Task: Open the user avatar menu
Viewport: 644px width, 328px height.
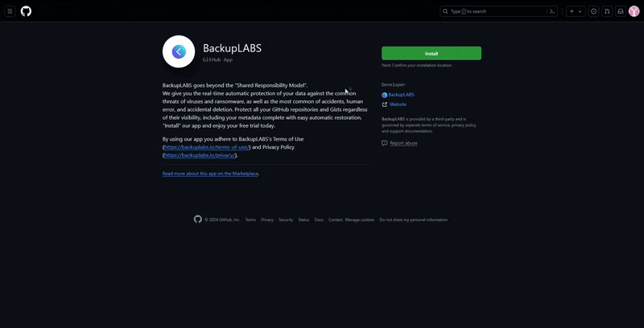Action: tap(634, 11)
